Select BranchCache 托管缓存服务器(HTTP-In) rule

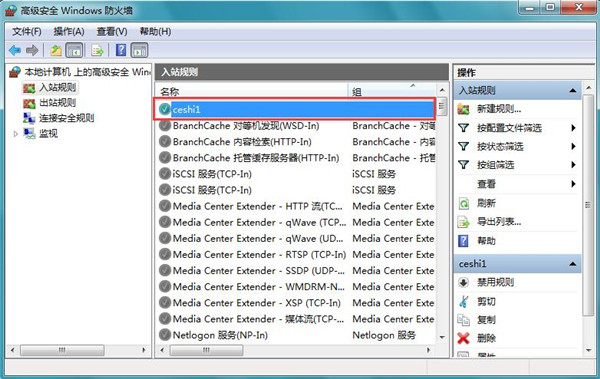coord(256,158)
